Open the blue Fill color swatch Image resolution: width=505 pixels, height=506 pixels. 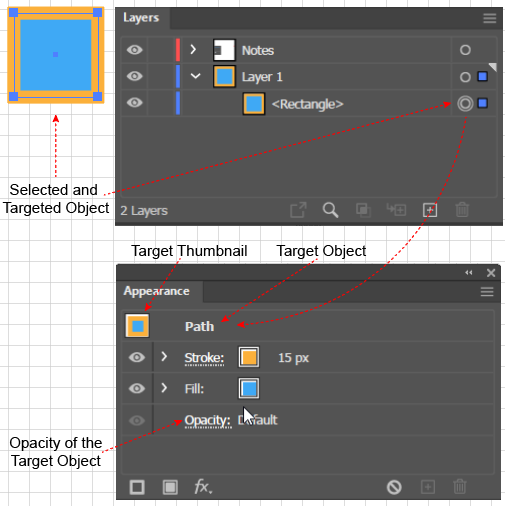(x=249, y=388)
